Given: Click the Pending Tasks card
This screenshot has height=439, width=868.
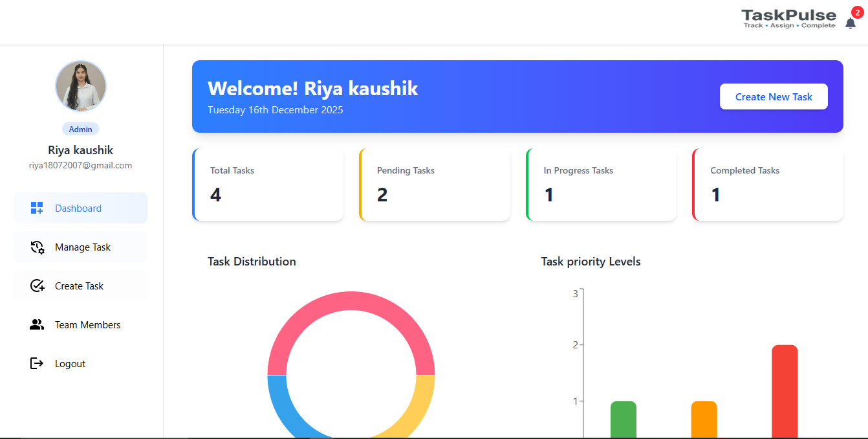Looking at the screenshot, I should point(435,185).
